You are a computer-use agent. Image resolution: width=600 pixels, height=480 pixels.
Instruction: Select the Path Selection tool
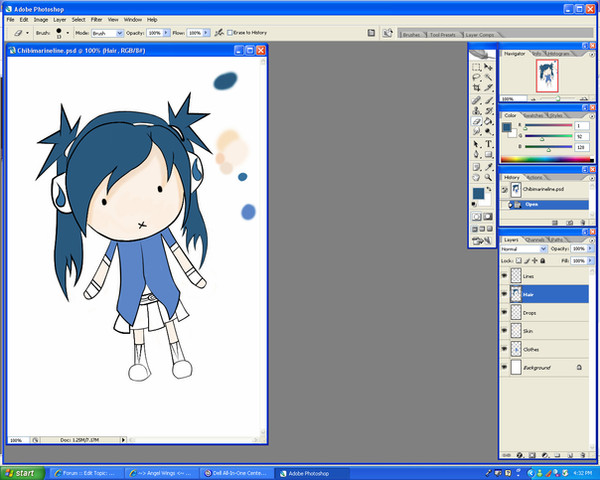[x=476, y=144]
